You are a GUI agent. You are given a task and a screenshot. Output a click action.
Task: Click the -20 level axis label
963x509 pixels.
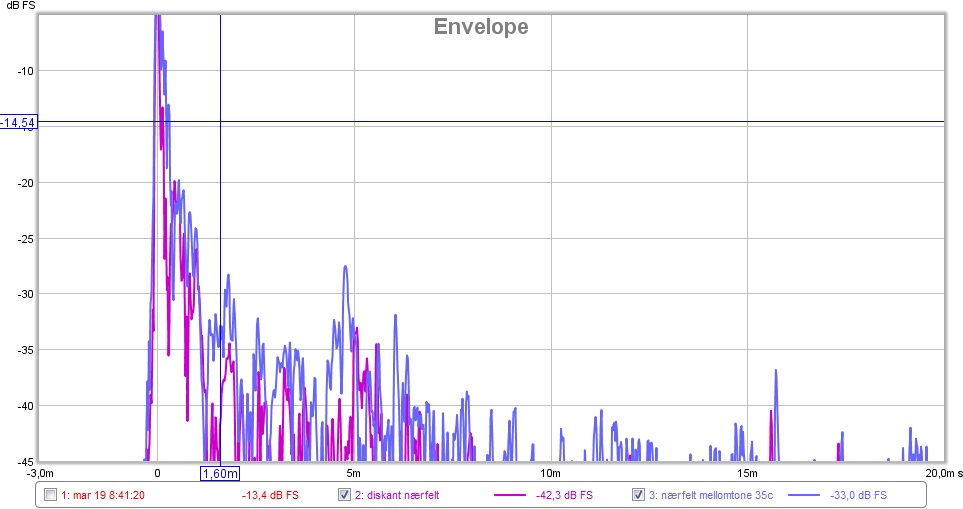pos(25,183)
